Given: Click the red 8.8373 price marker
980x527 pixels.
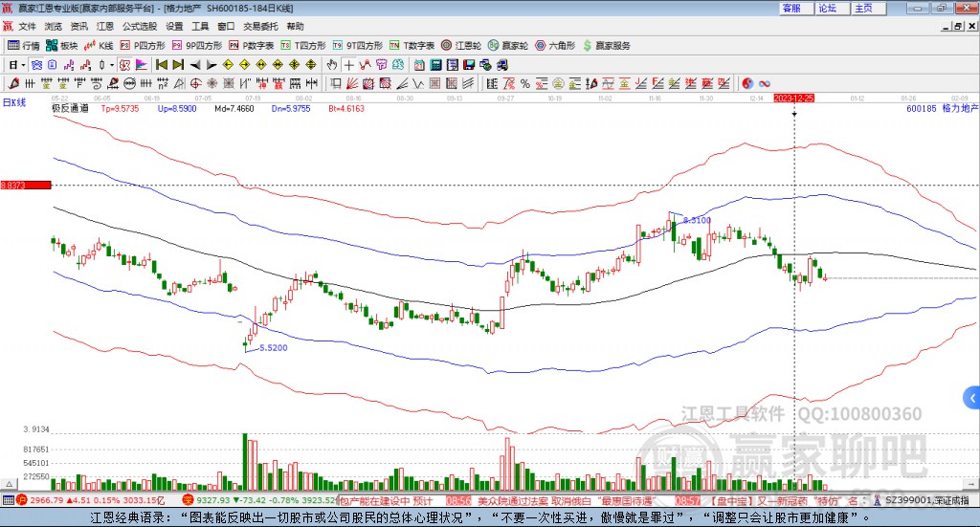Looking at the screenshot, I should point(26,186).
